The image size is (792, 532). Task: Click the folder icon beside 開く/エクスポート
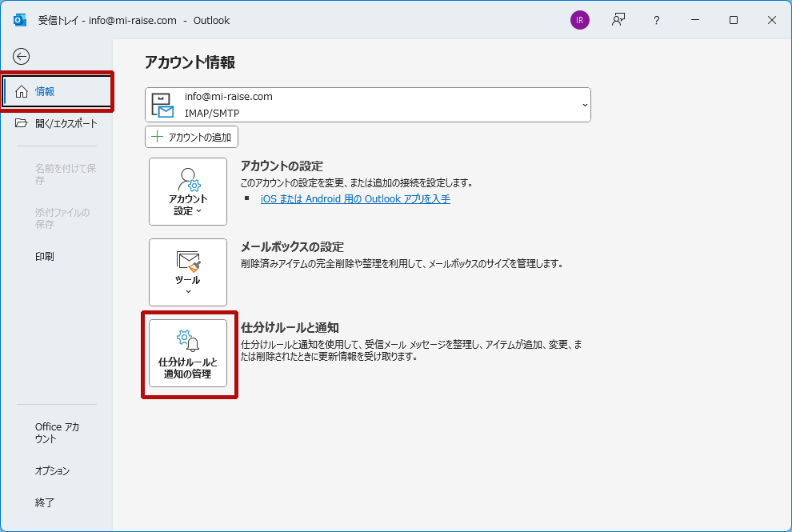point(22,123)
